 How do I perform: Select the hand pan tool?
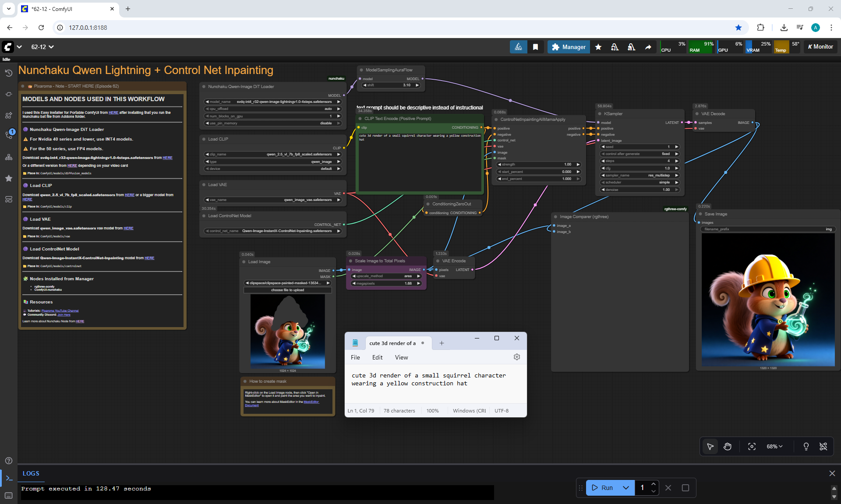(728, 446)
